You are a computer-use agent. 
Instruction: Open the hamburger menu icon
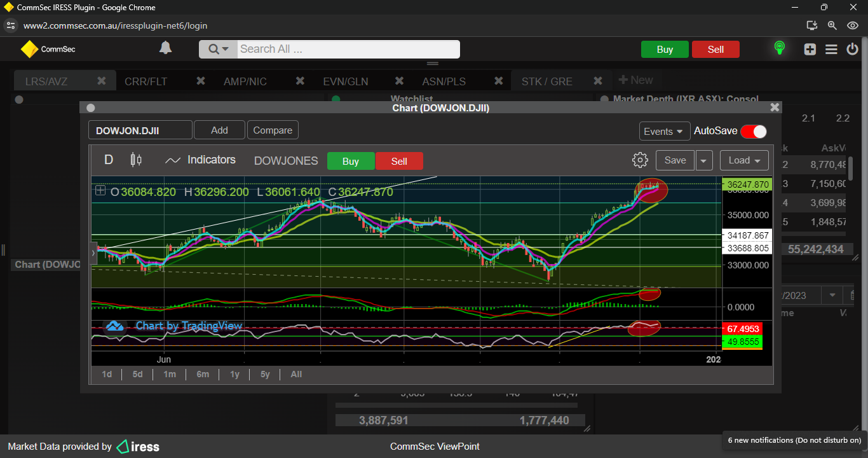click(x=831, y=49)
